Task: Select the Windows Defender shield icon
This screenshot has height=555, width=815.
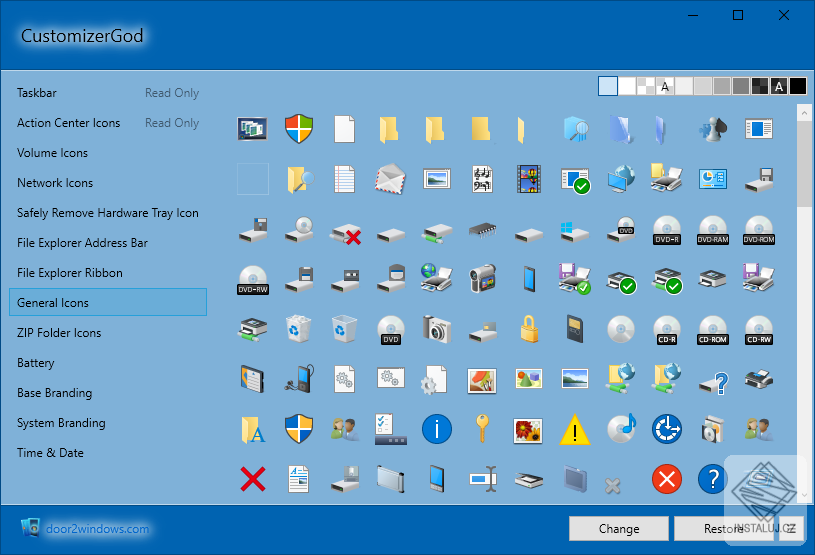Action: click(x=299, y=129)
